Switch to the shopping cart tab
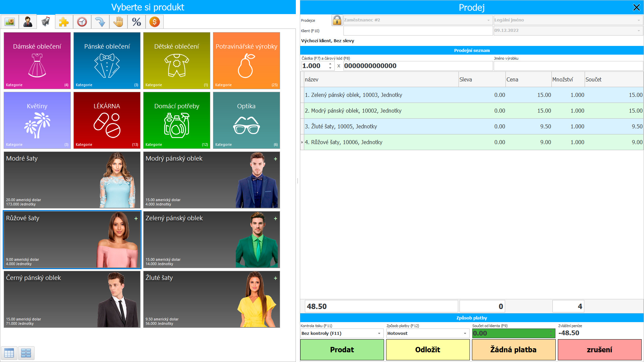 46,21
